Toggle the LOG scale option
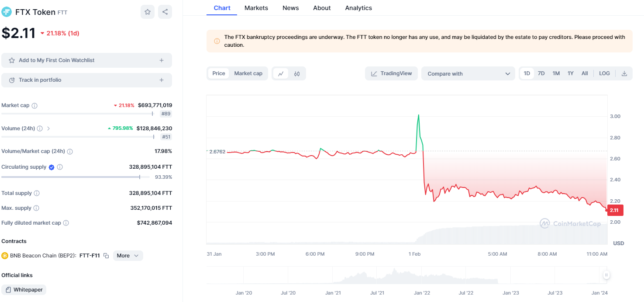 tap(605, 73)
